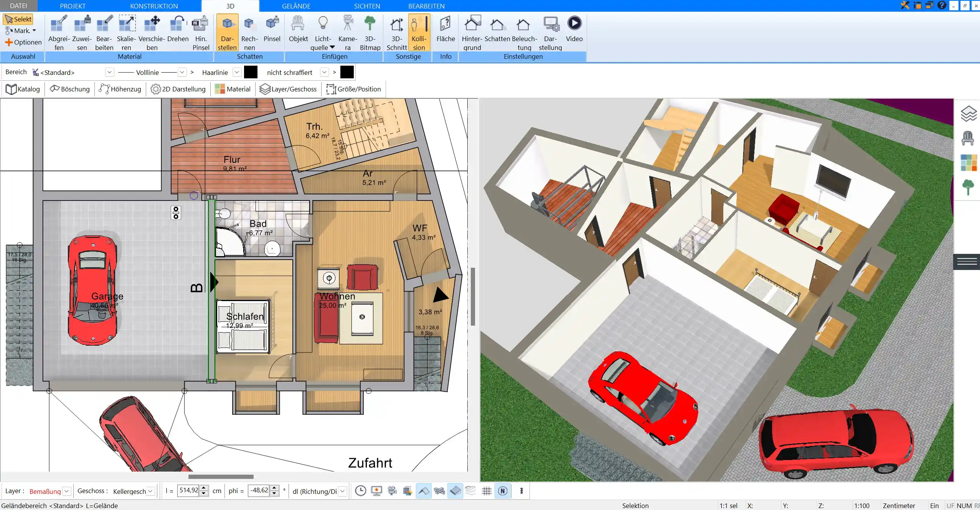Select the Abgreifen material picker tool

59,33
